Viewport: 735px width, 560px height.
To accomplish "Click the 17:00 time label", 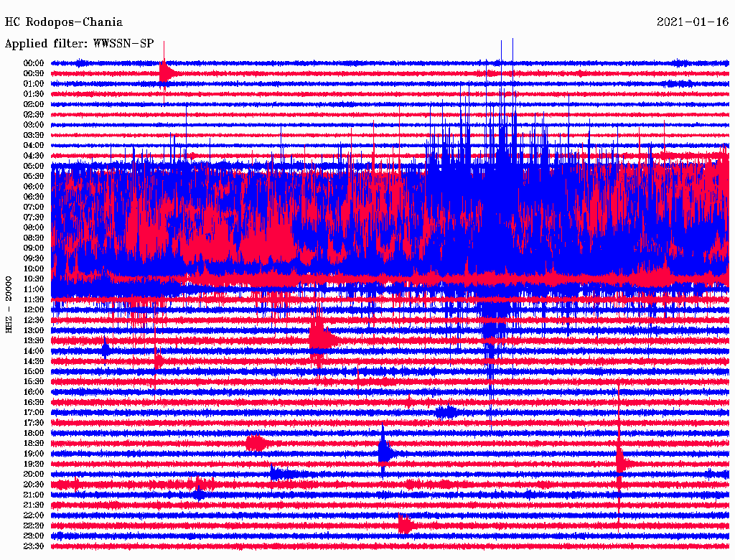I will [x=34, y=412].
